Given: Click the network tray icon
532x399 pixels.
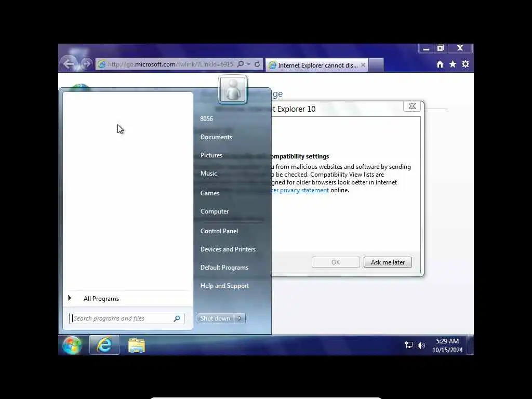Looking at the screenshot, I should coord(409,345).
